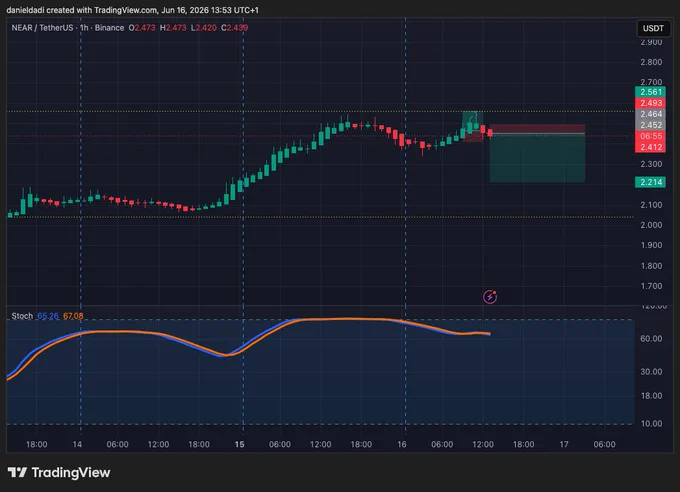Click the blue Stoch value 65.26
This screenshot has height=492, width=680.
click(48, 316)
